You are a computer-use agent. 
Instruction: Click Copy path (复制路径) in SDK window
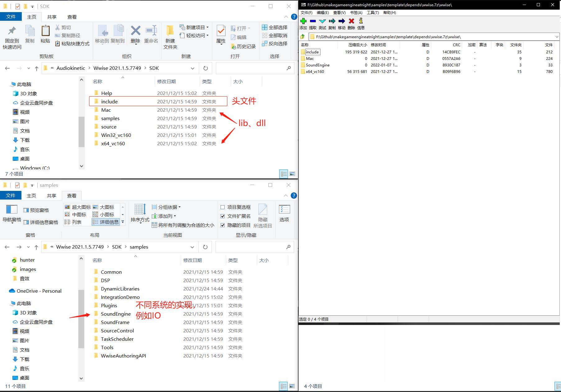(67, 35)
